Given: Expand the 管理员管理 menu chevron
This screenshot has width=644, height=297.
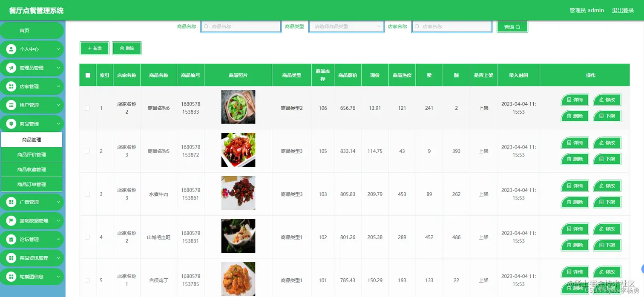Looking at the screenshot, I should 58,68.
